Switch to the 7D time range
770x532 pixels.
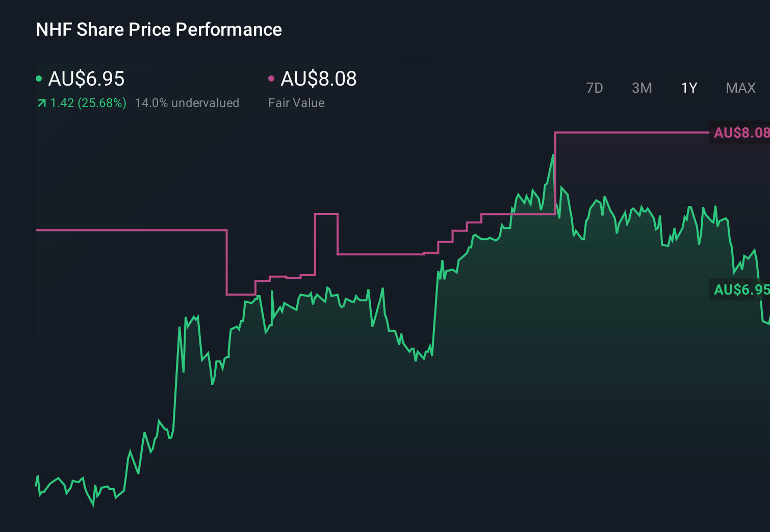point(595,88)
